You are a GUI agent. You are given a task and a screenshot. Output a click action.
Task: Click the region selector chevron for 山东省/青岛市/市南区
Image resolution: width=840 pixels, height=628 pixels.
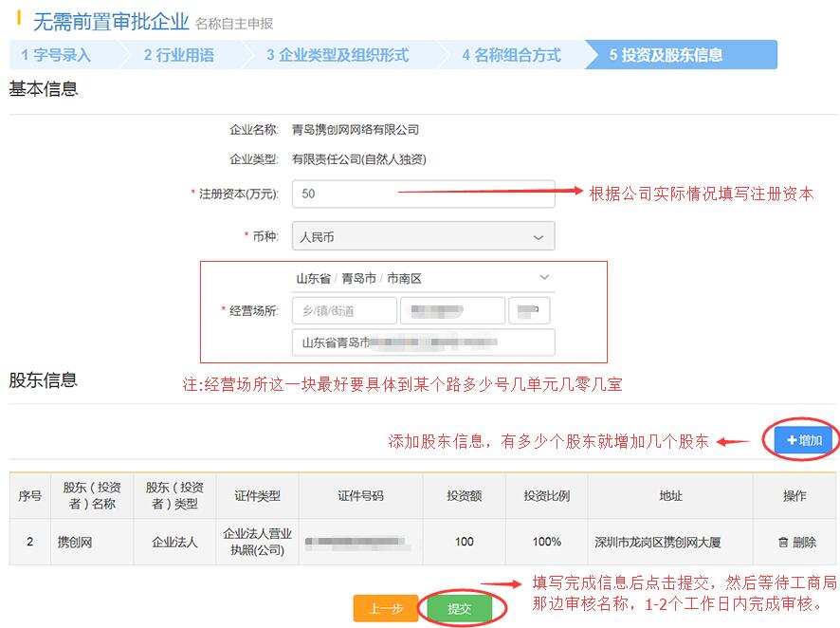tap(543, 276)
